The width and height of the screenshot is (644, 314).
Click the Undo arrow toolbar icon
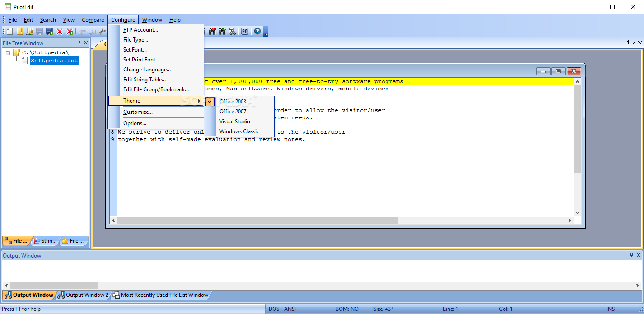82,31
